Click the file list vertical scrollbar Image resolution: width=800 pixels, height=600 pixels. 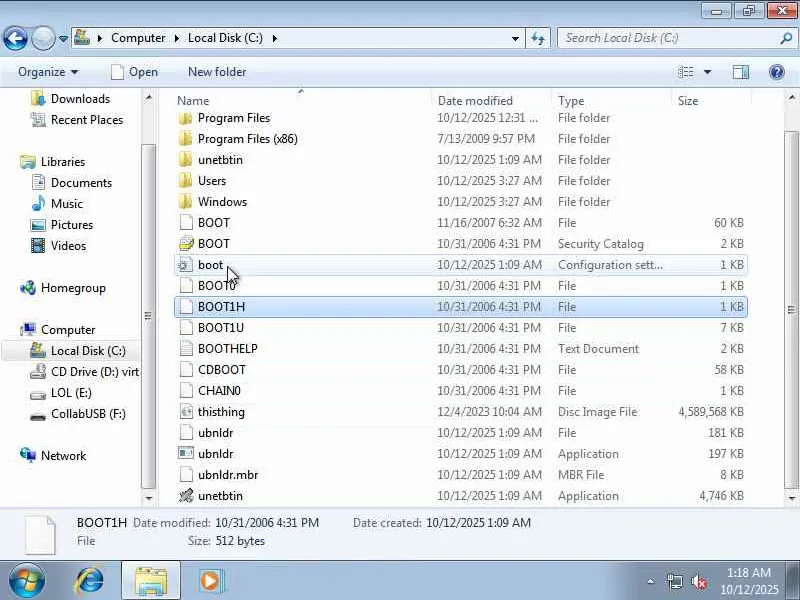coord(791,309)
